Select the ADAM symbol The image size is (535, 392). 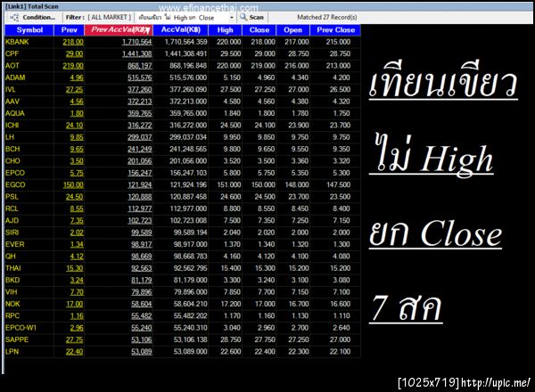[x=15, y=78]
